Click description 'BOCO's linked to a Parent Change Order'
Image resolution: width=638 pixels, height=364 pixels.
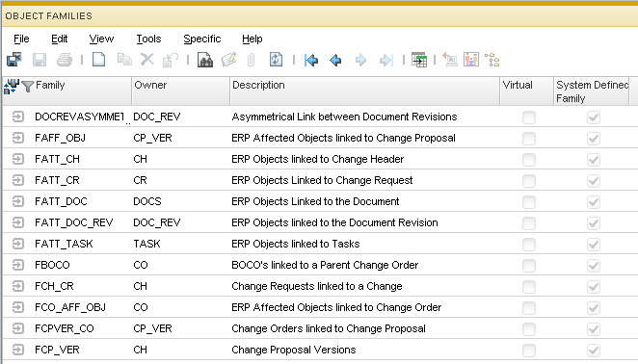point(325,265)
